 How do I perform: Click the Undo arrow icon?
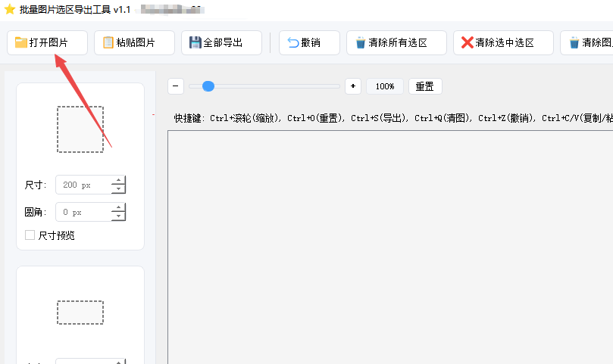(293, 43)
